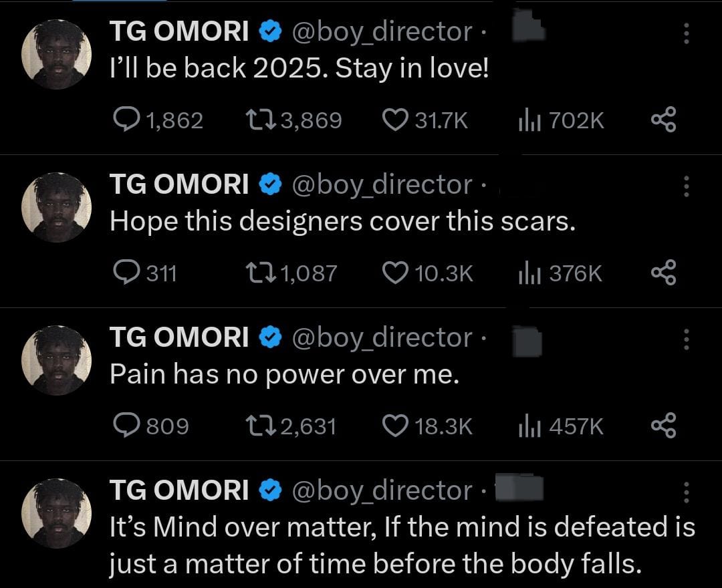Retweet the "Hope this designers" tweet

pyautogui.click(x=257, y=273)
